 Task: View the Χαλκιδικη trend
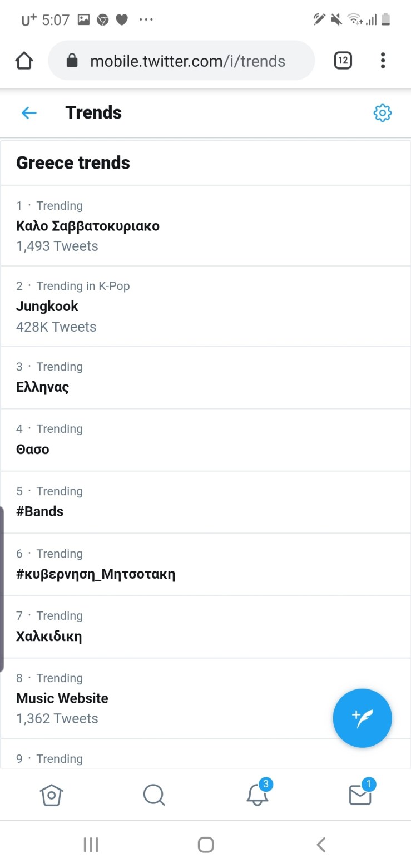(x=49, y=636)
